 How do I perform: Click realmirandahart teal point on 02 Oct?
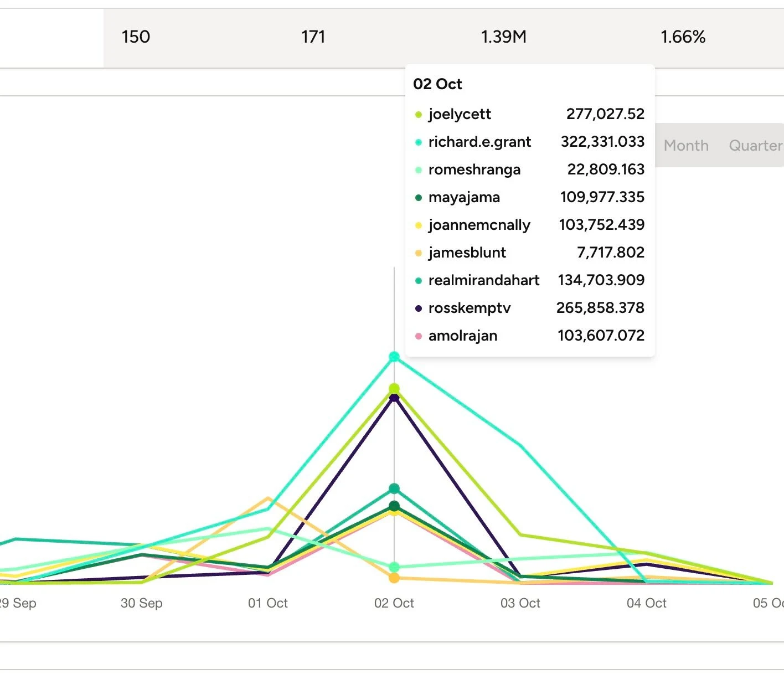[394, 488]
